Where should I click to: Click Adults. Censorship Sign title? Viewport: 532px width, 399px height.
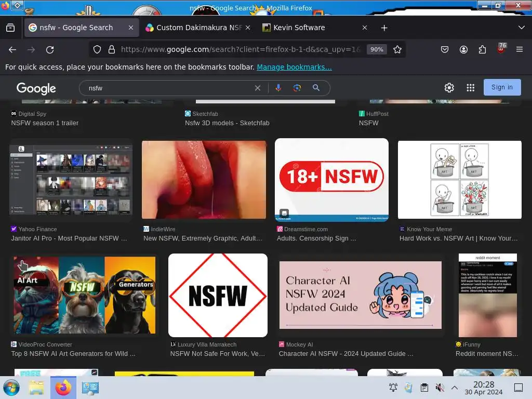316,238
